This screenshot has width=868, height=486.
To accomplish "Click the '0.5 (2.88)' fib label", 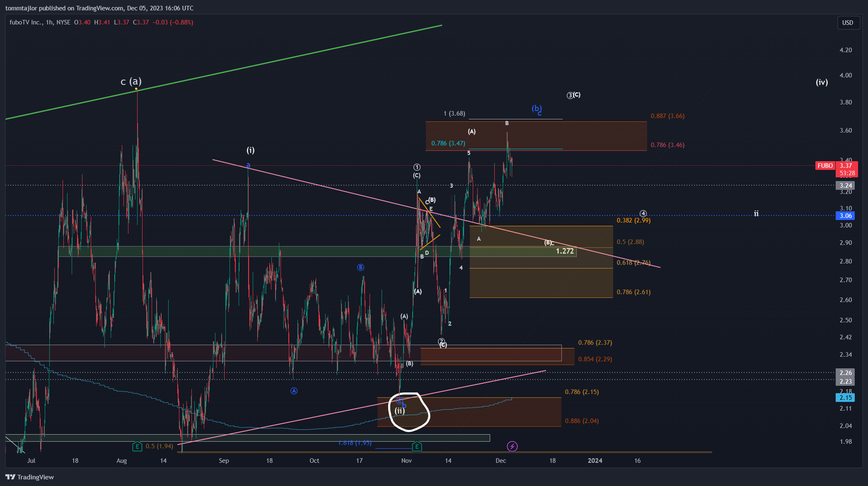I will [x=630, y=242].
